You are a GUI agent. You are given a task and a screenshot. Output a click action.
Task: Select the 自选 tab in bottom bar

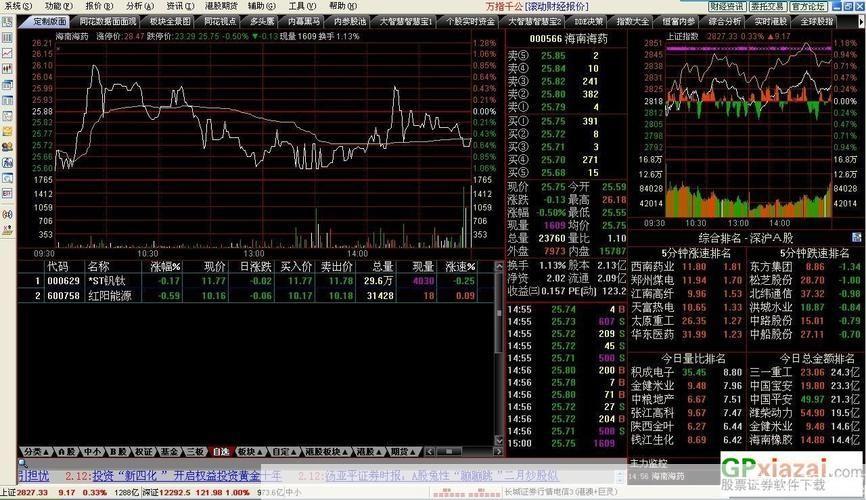coord(221,452)
